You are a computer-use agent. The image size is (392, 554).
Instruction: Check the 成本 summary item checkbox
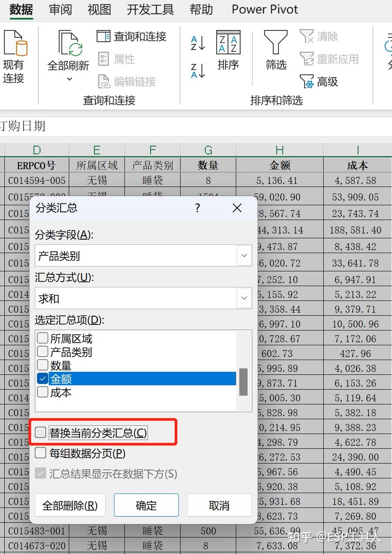[x=43, y=392]
